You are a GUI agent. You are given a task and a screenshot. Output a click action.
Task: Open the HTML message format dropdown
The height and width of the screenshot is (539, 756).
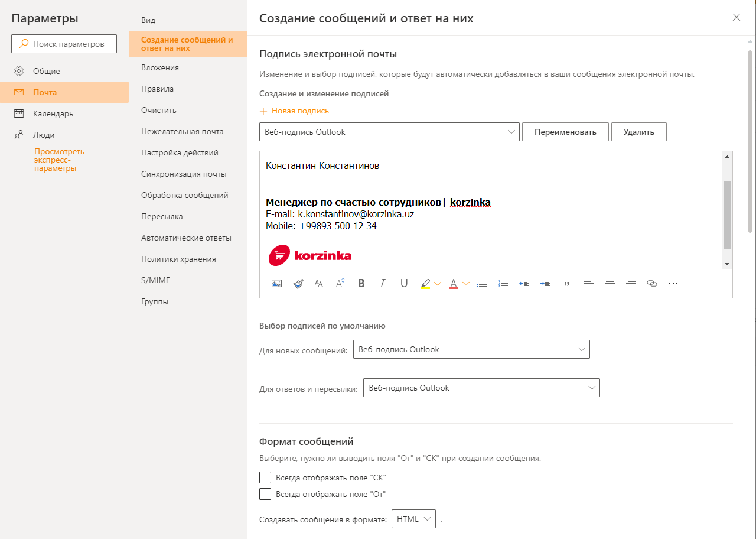pyautogui.click(x=413, y=519)
